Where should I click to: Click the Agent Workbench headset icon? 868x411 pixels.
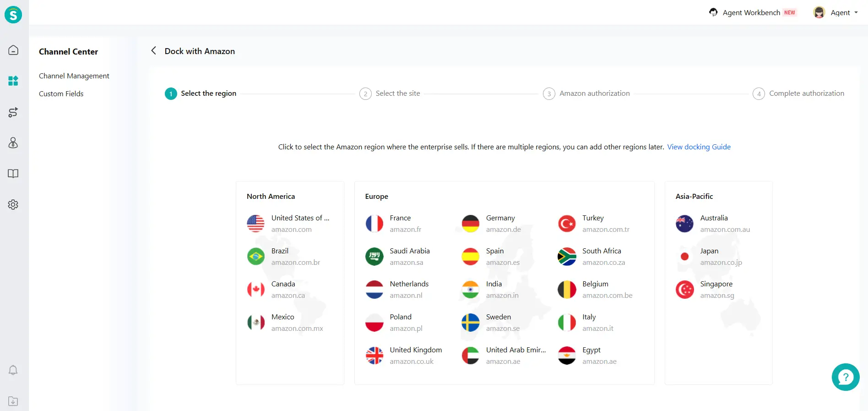[713, 12]
